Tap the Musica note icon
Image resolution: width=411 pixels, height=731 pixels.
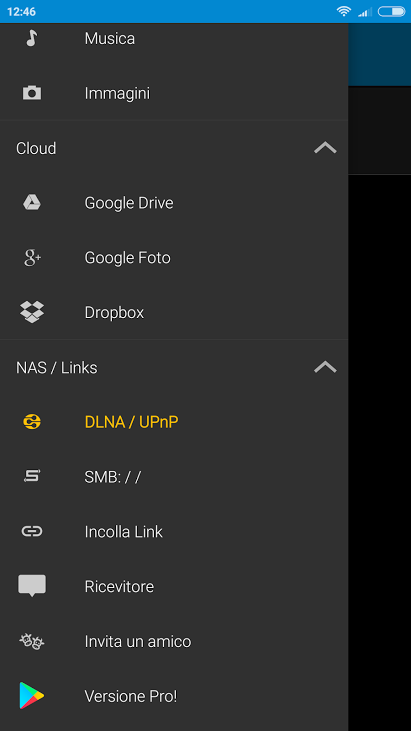(x=32, y=38)
